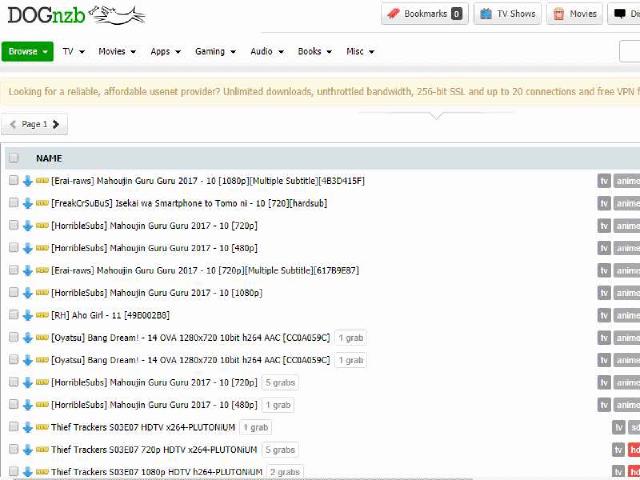The width and height of the screenshot is (640, 480).
Task: Download Thief Trackers HDTV x264 via blue arrow
Action: click(x=27, y=427)
